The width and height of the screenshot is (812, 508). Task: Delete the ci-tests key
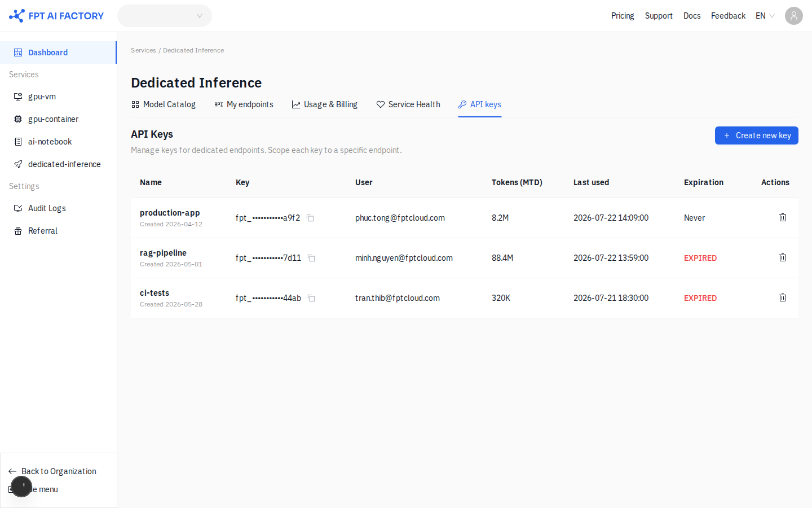783,297
